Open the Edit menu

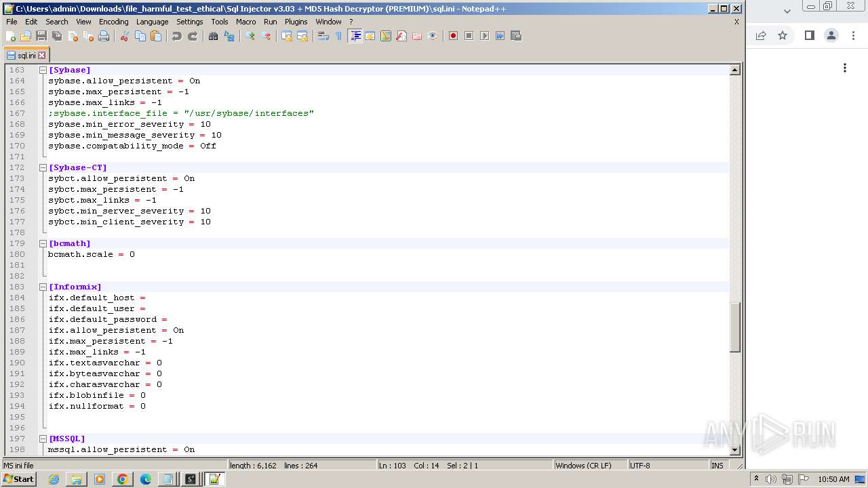[31, 22]
